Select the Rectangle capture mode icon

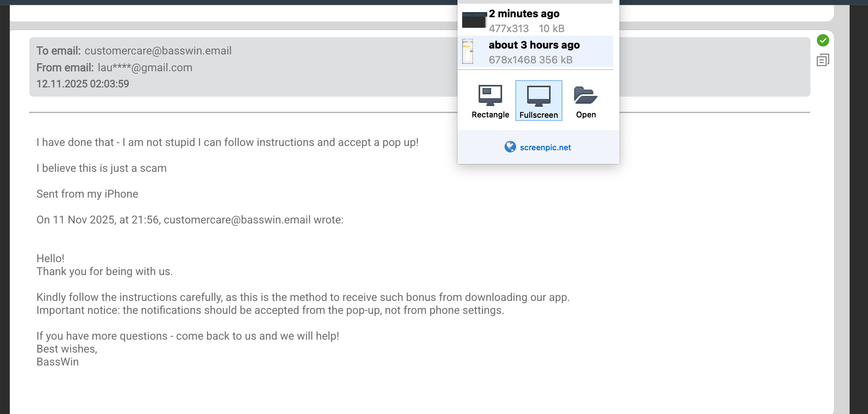click(490, 95)
